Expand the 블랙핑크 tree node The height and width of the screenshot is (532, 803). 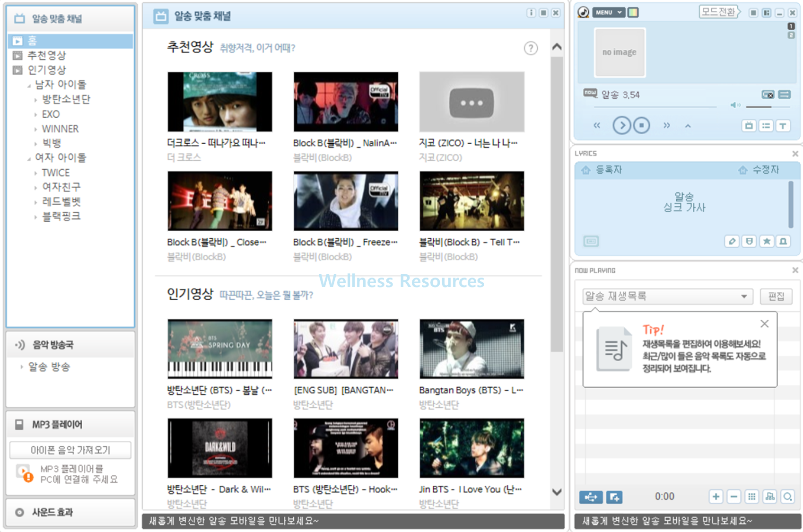[x=35, y=217]
